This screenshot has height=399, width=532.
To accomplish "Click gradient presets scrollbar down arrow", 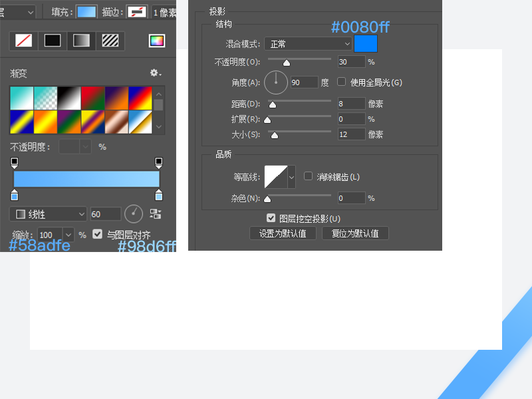I will [158, 126].
